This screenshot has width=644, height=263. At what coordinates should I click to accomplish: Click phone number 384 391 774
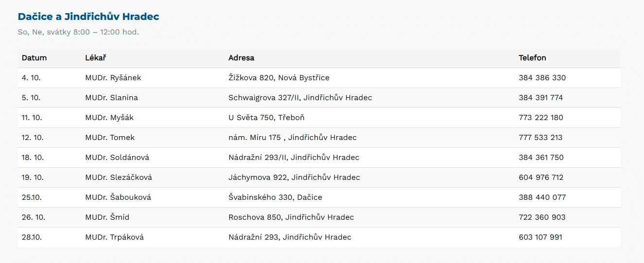[540, 98]
